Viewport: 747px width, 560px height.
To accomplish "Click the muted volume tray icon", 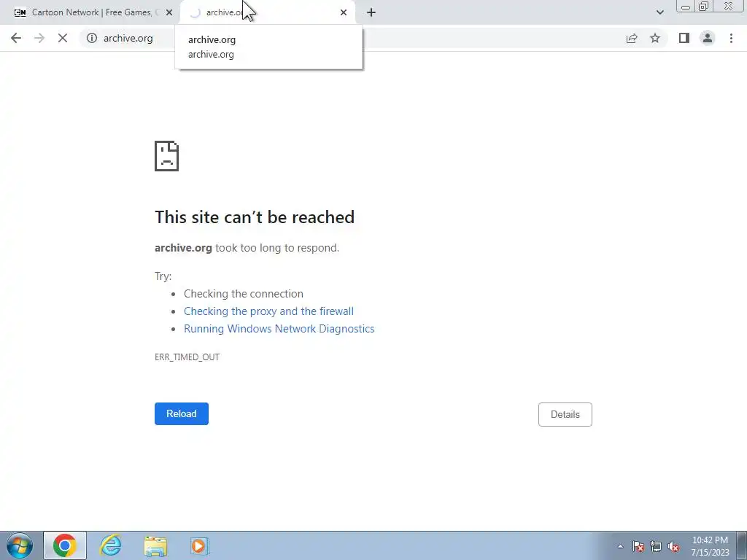I will pyautogui.click(x=673, y=546).
